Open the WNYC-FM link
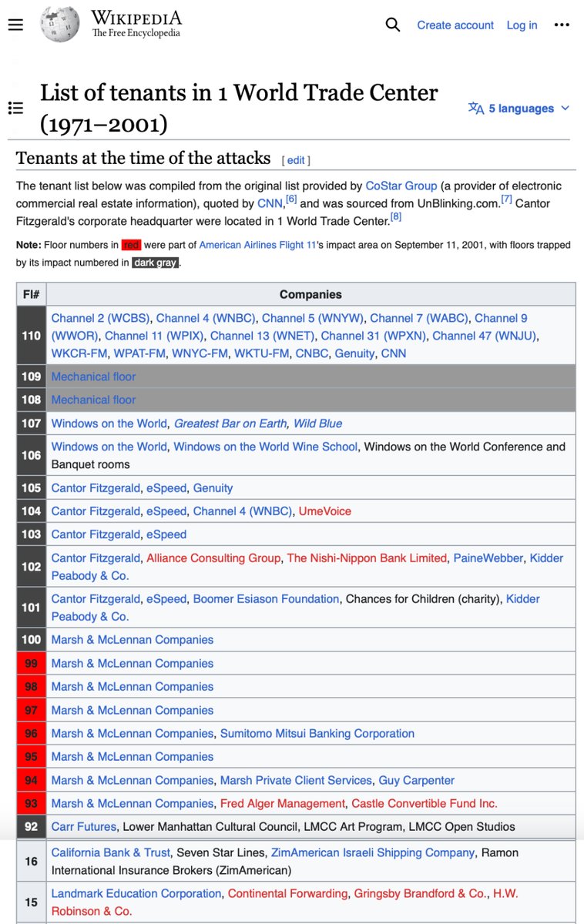Screen dimensions: 584x924 point(200,353)
